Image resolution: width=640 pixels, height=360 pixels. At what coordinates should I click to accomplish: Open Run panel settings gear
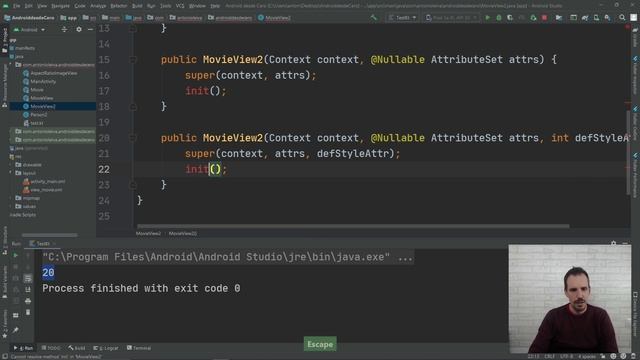point(613,243)
